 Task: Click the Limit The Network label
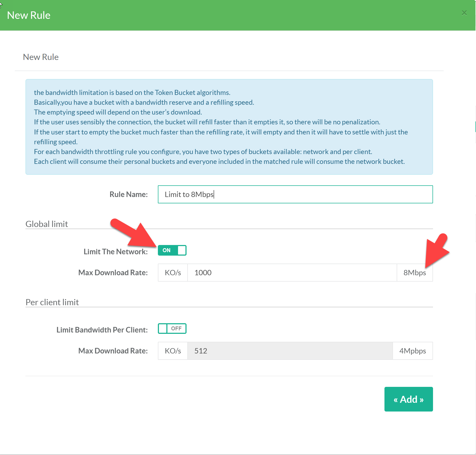115,252
